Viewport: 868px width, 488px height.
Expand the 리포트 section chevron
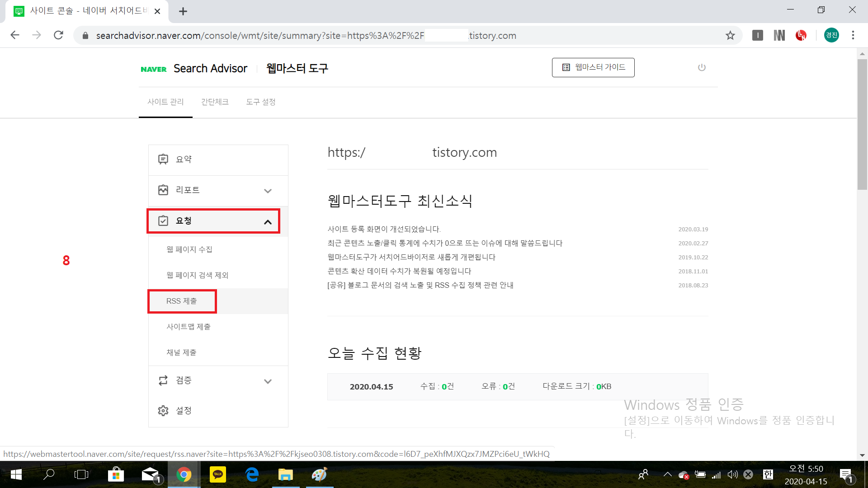pos(268,191)
